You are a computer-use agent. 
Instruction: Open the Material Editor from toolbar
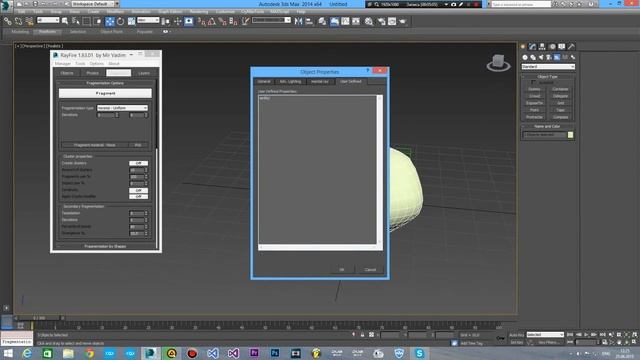(369, 21)
